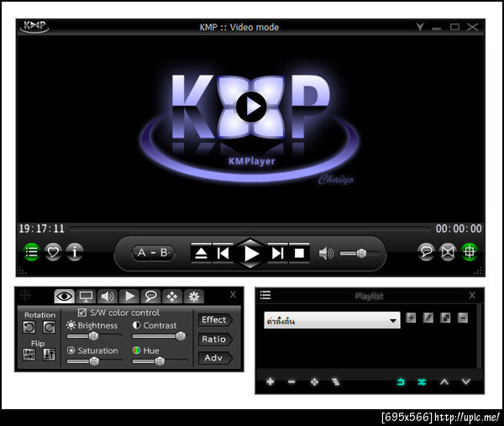Image resolution: width=504 pixels, height=426 pixels.
Task: Skip to previous track
Action: tap(223, 253)
